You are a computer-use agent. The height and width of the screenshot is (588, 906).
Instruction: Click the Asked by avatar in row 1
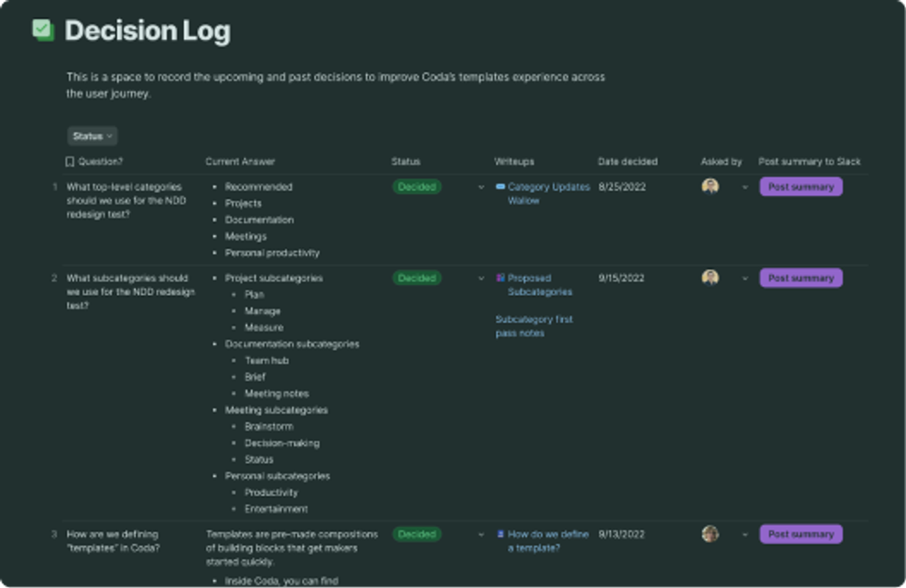pyautogui.click(x=710, y=187)
